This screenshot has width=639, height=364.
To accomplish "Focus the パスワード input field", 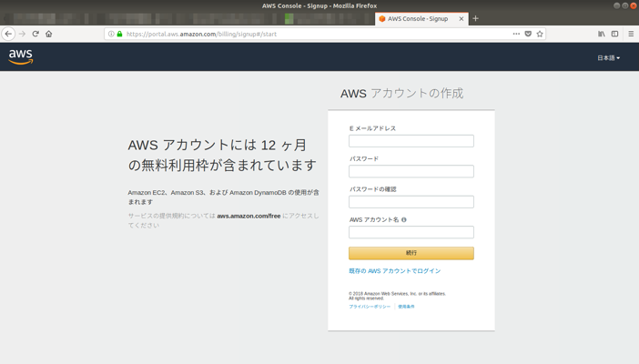I will [411, 171].
